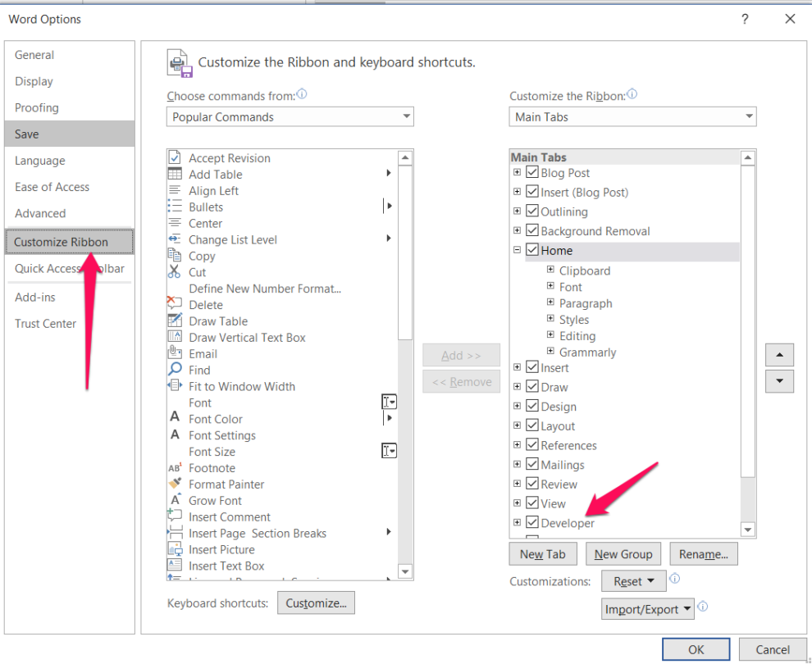Switch to the Proofing options page
This screenshot has width=812, height=664.
click(x=36, y=107)
